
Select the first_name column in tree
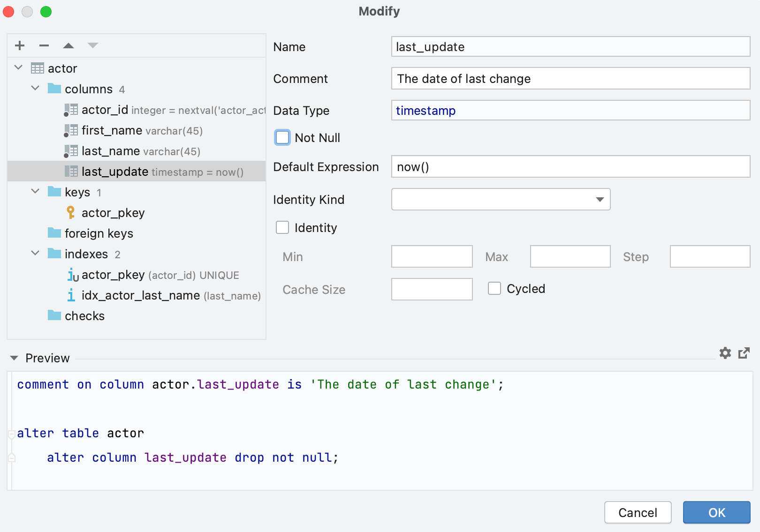[x=112, y=130]
